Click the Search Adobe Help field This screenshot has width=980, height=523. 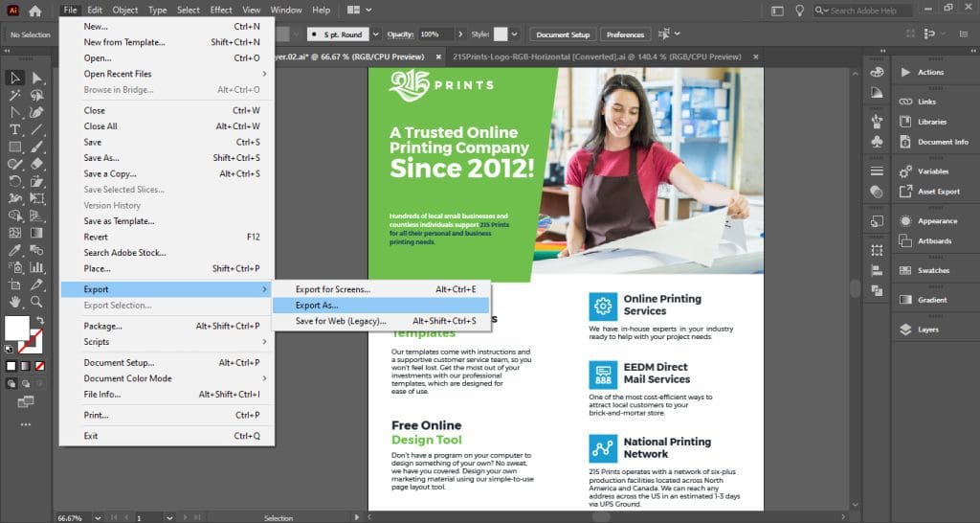(x=863, y=11)
